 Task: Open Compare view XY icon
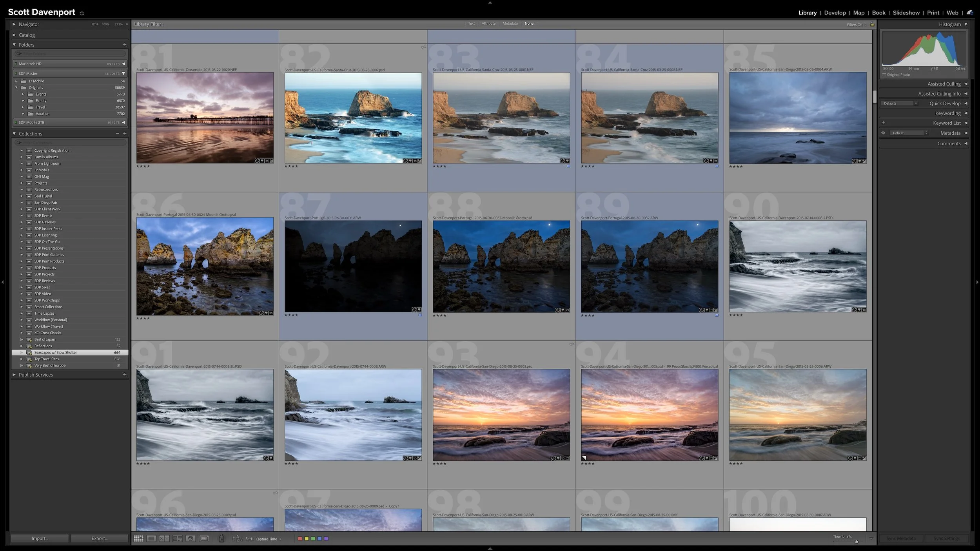164,538
